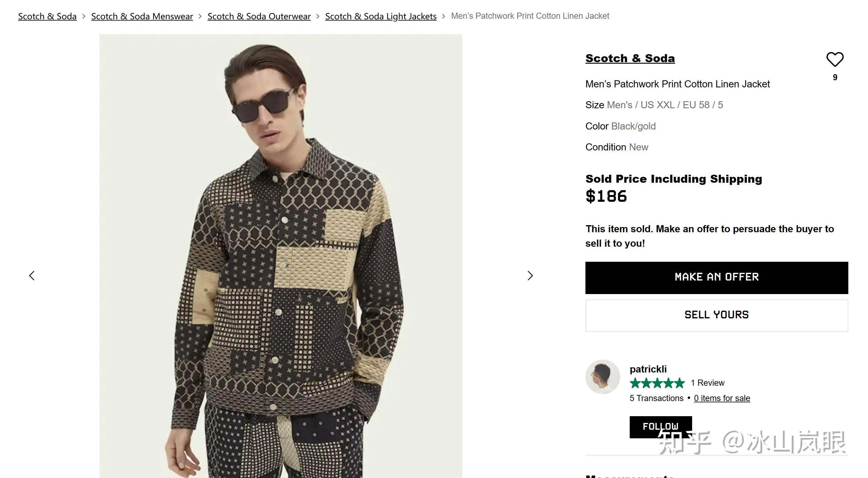Go to Scotch & Soda Menswear breadcrumb

pos(142,16)
